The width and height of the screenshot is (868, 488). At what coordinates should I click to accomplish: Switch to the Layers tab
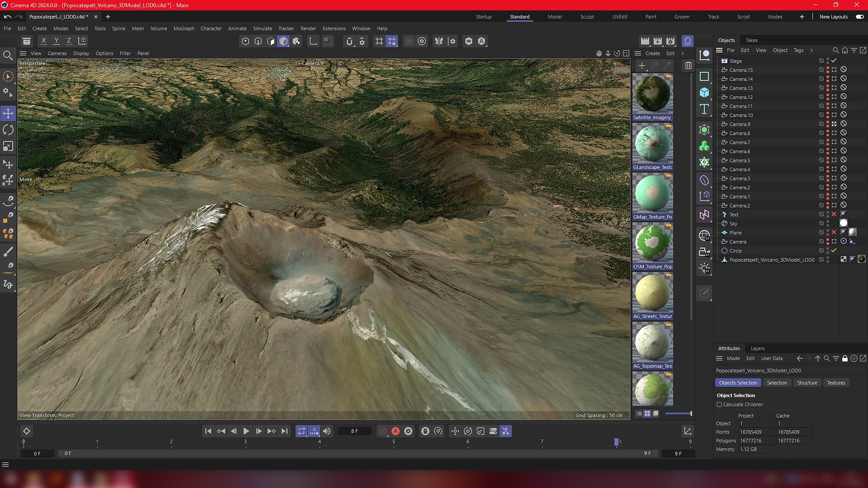[x=757, y=348]
